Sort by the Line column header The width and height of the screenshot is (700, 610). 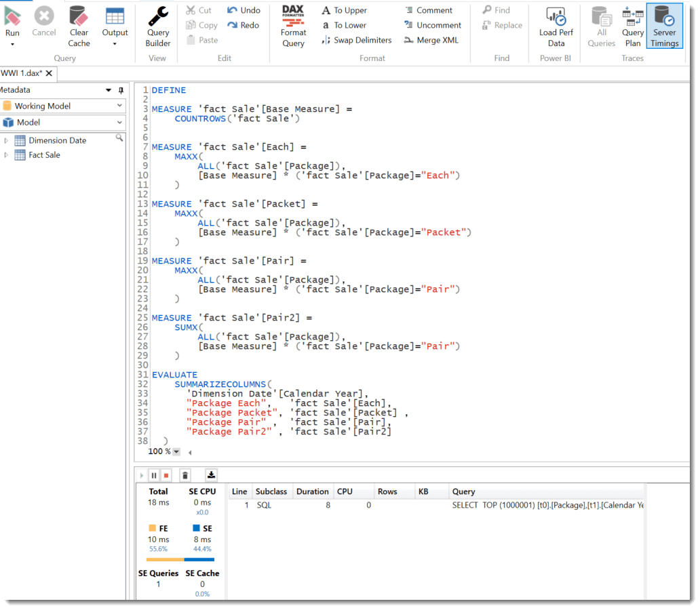[x=239, y=491]
